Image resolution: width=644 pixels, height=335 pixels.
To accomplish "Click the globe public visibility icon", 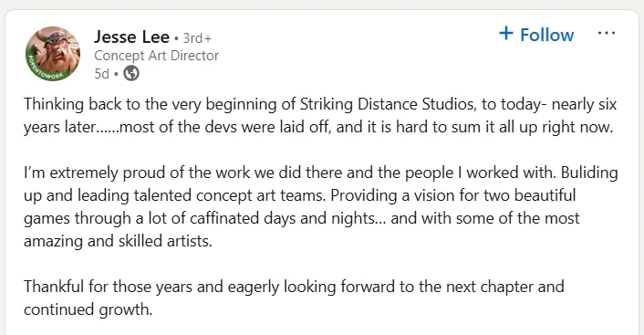I will (131, 74).
